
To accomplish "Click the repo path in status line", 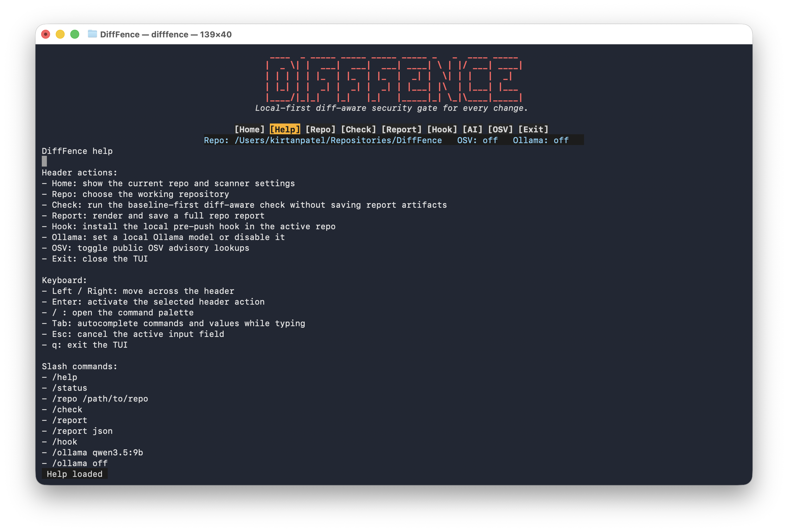I will [338, 140].
